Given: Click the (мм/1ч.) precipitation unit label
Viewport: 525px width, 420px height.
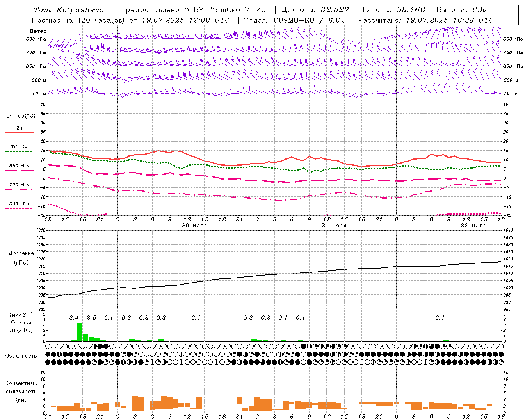Looking at the screenshot, I should (x=21, y=330).
